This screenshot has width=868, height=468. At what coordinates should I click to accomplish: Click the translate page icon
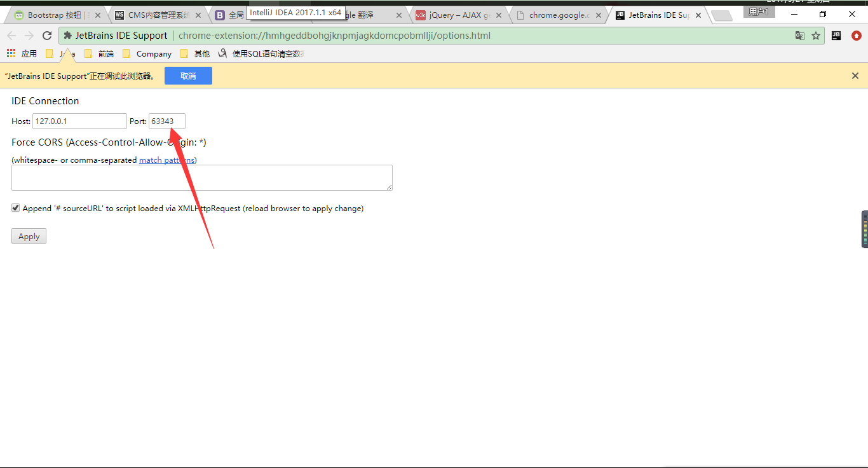click(800, 36)
